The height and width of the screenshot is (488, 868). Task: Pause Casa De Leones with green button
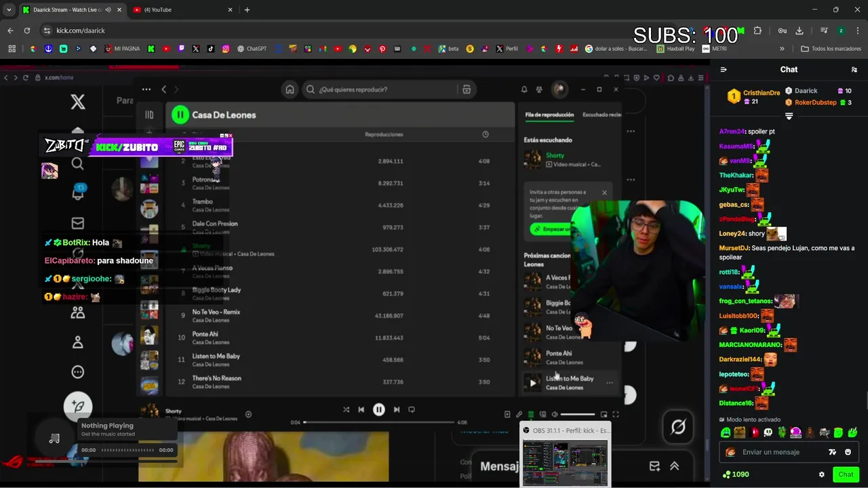click(x=180, y=115)
